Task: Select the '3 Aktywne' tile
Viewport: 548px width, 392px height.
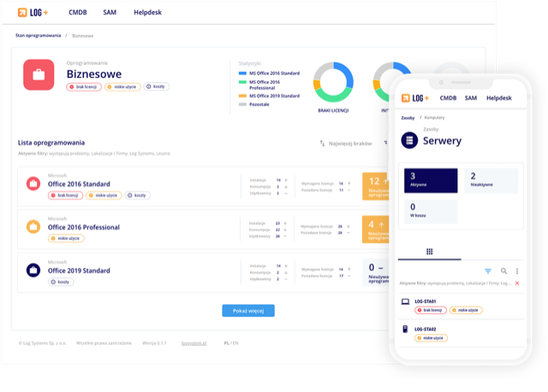Action: 431,181
